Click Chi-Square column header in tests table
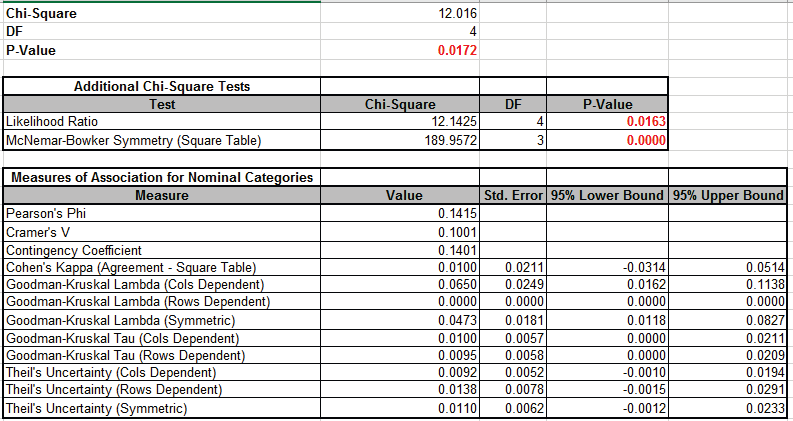Screen dimensions: 793x421 (400, 104)
